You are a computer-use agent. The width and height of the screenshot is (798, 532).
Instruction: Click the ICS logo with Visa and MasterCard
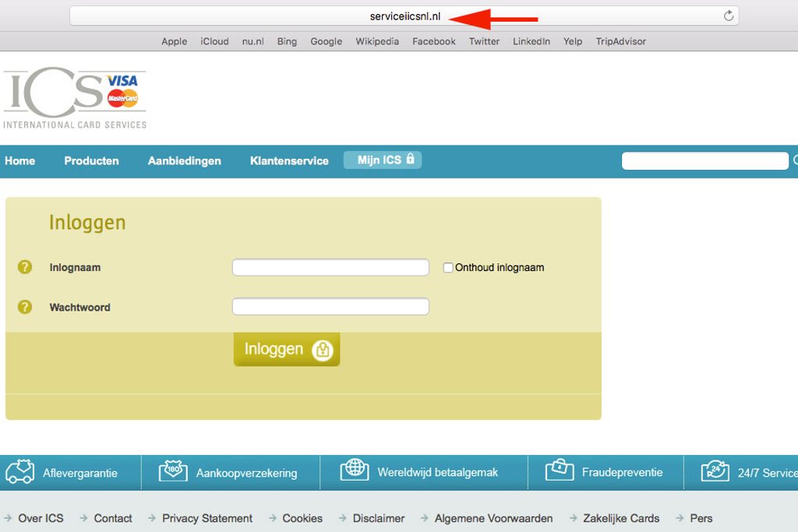74,100
